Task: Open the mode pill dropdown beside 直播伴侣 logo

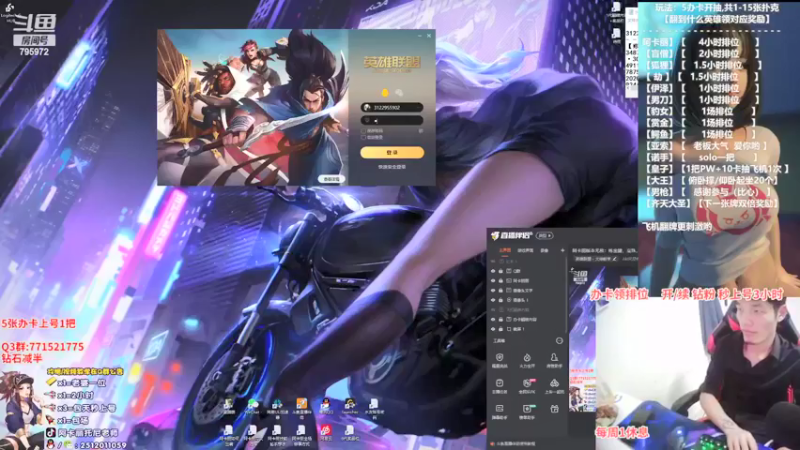Action: (545, 236)
